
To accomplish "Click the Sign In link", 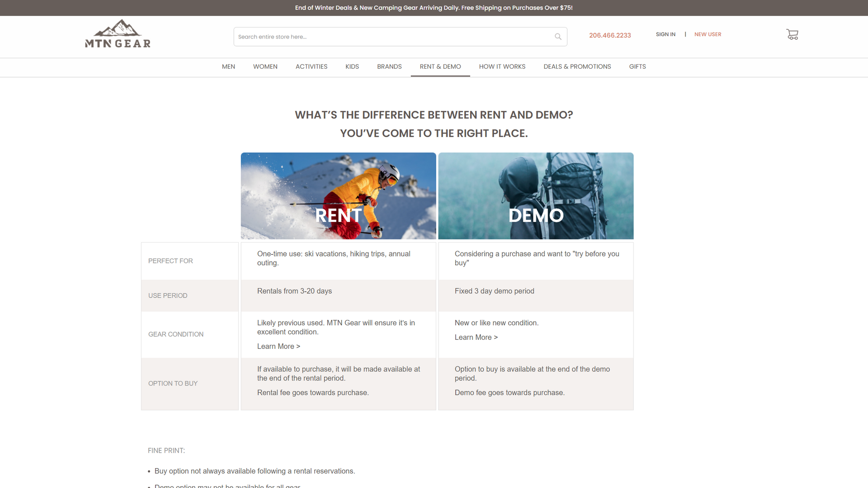I will pyautogui.click(x=665, y=34).
